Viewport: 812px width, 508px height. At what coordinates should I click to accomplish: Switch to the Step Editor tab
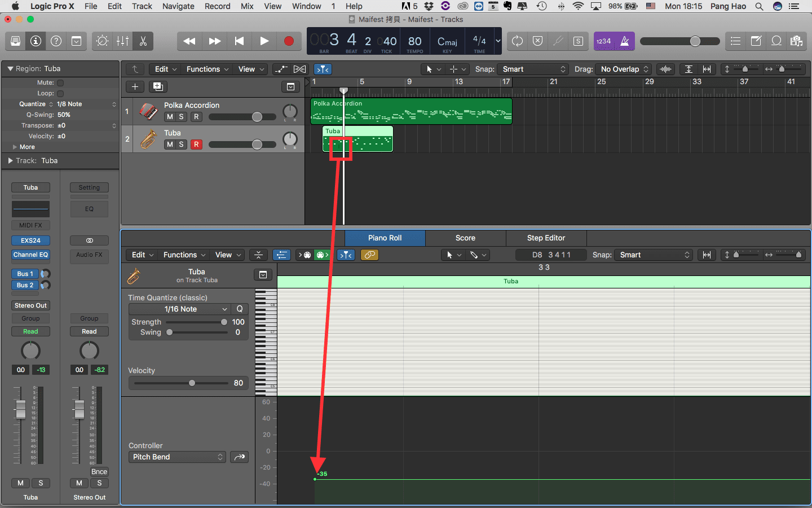[546, 238]
